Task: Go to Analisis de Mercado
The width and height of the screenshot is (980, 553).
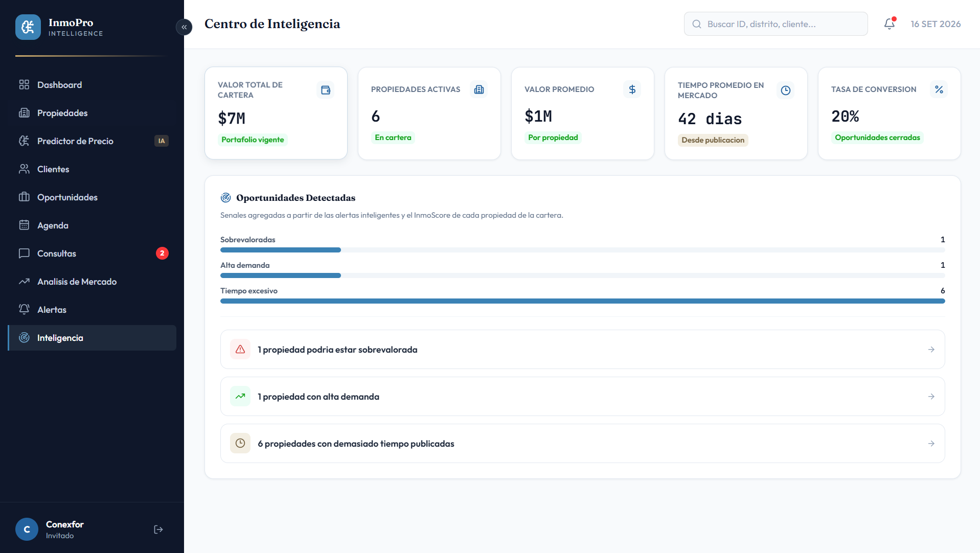Action: click(92, 282)
